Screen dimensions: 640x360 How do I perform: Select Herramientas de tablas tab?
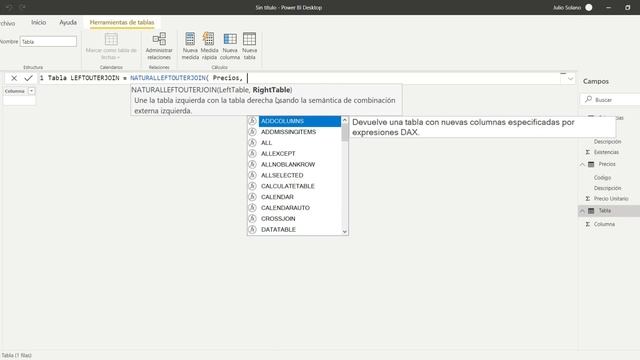(x=122, y=22)
